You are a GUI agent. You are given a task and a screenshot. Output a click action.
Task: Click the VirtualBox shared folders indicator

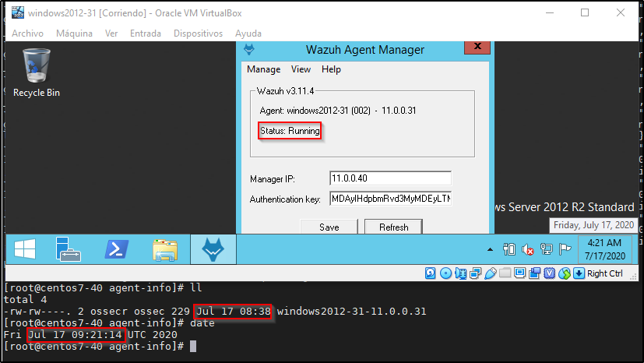coord(505,273)
